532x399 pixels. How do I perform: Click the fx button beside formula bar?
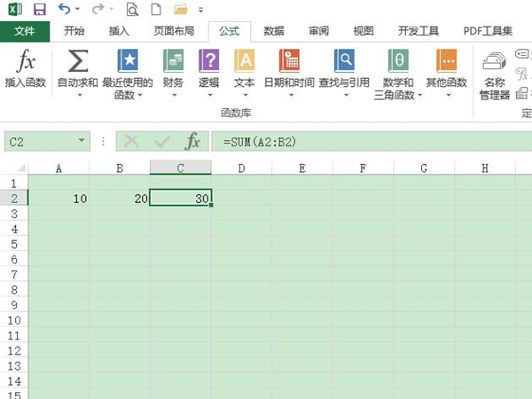click(x=192, y=141)
